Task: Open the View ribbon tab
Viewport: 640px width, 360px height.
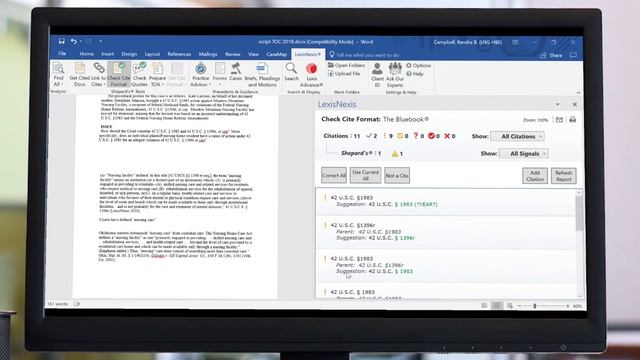Action: [x=253, y=54]
